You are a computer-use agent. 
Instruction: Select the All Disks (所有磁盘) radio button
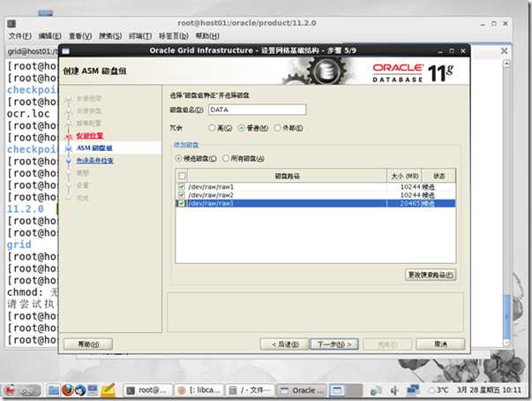tap(226, 159)
